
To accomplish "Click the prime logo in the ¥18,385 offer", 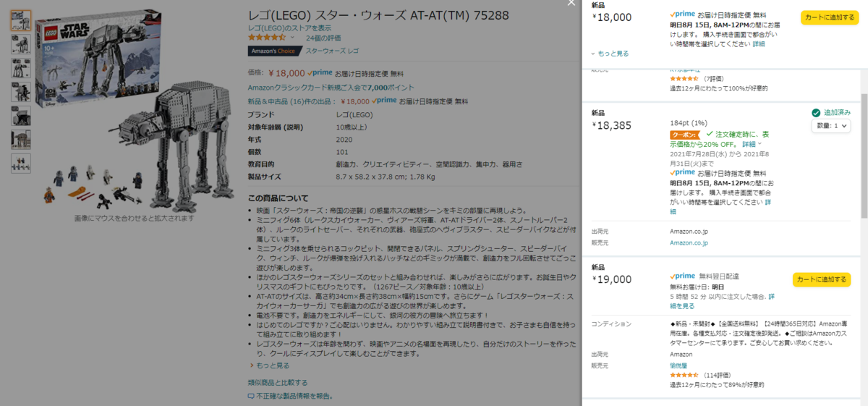I will click(682, 173).
